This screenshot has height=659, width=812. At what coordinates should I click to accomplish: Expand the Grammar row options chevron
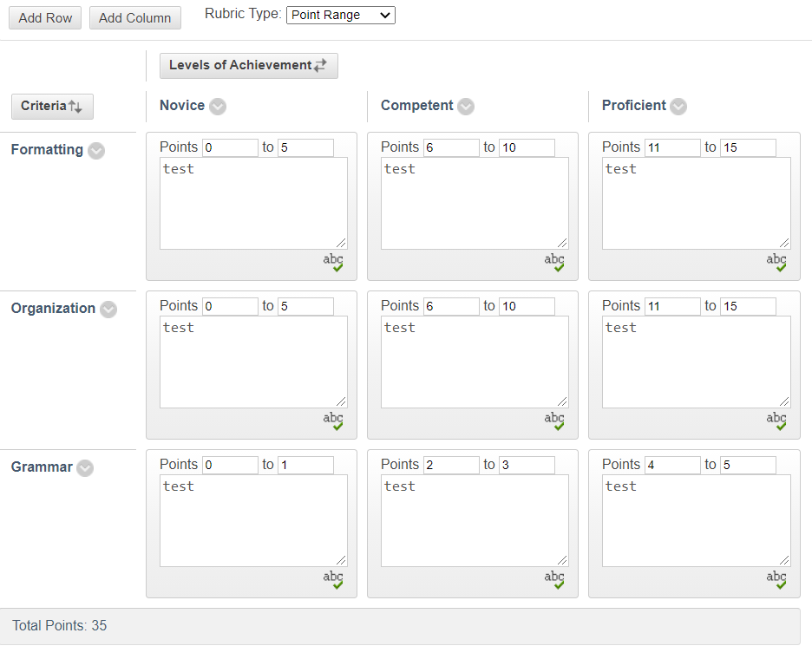85,468
